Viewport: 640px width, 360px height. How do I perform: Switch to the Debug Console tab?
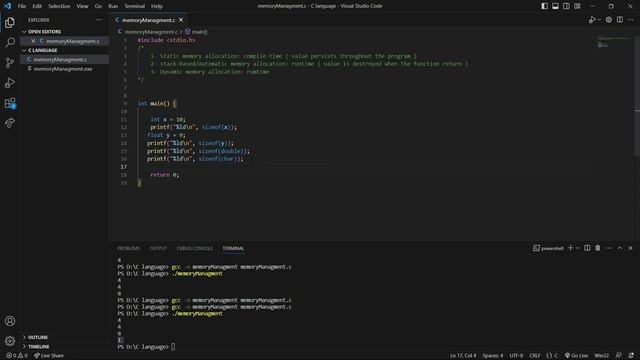pos(194,248)
